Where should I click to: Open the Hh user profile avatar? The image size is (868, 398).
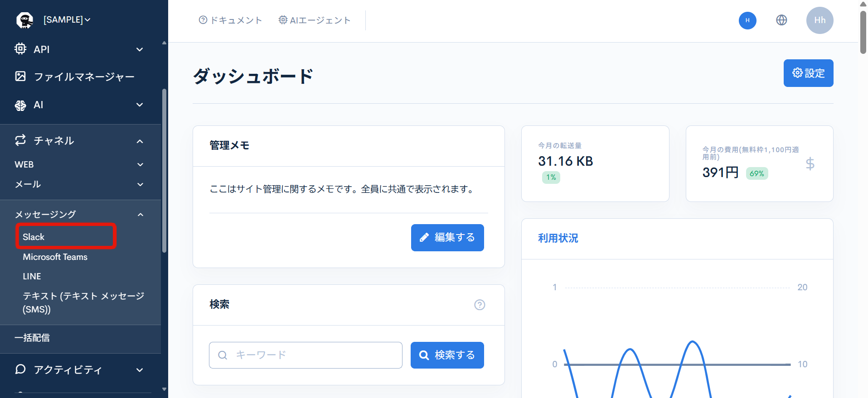coord(820,20)
